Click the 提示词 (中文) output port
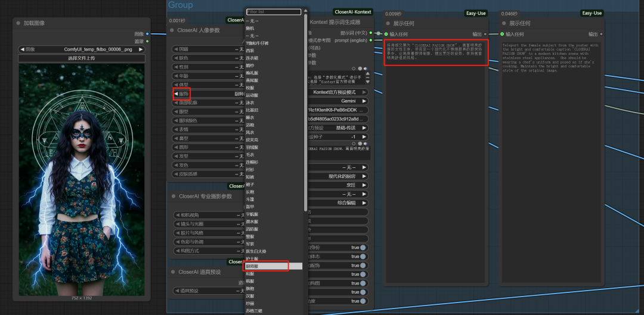This screenshot has height=315, width=644. [371, 33]
